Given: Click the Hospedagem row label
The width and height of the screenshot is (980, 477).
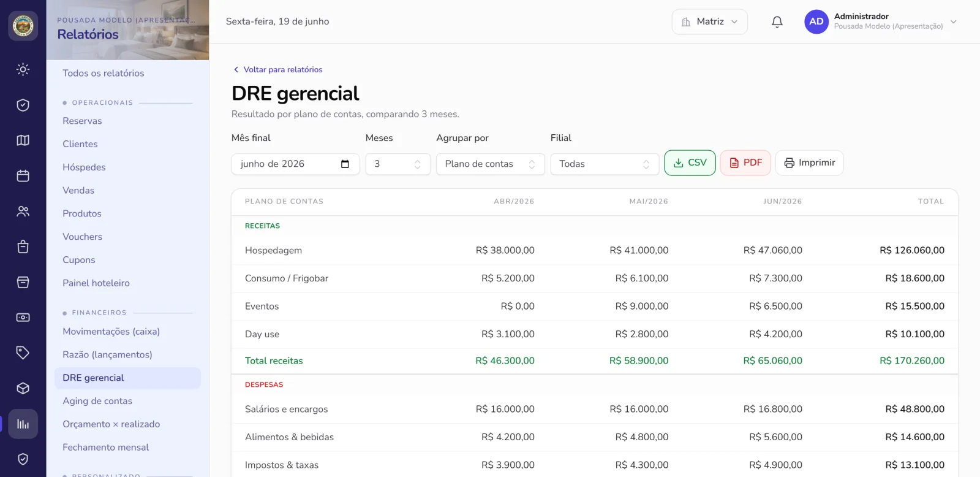Looking at the screenshot, I should [x=273, y=251].
